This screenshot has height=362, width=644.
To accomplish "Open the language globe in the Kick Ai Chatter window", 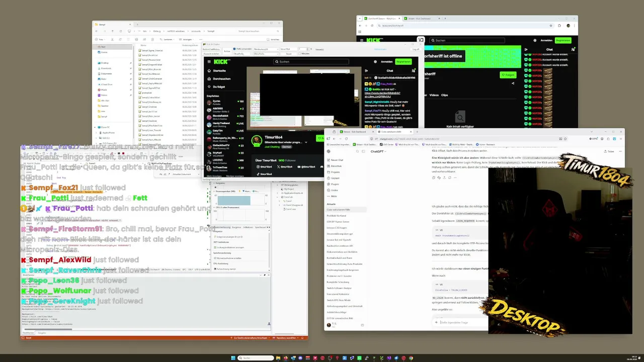I will click(375, 62).
